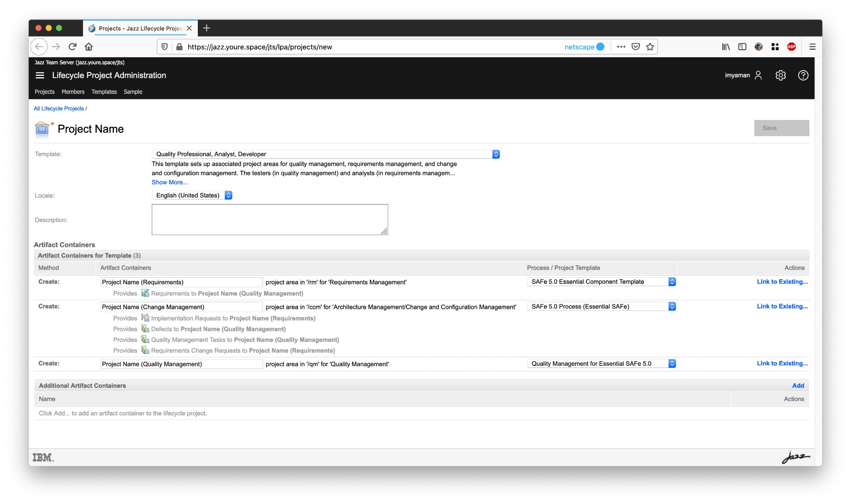Screen dimensions: 851x504
Task: Open the Firefox application menu
Action: [812, 47]
